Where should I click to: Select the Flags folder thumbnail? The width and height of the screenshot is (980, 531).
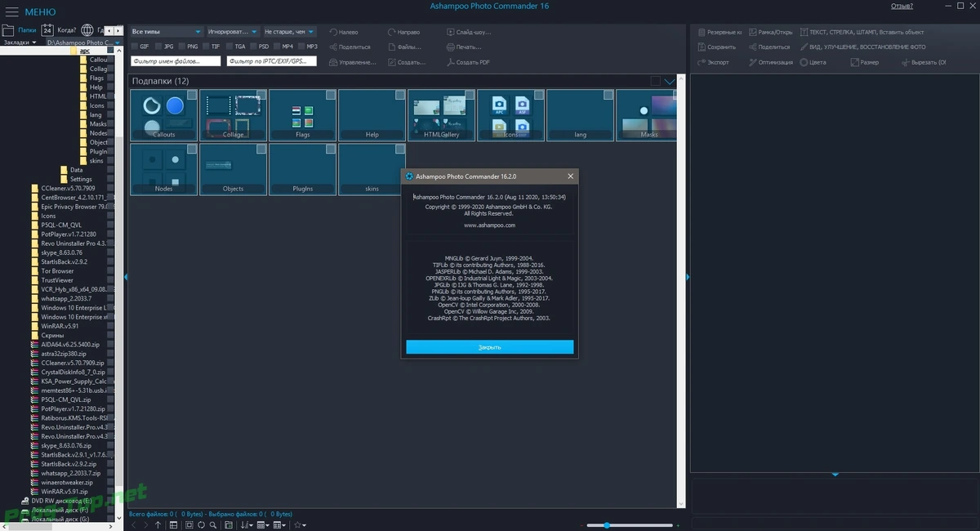(x=302, y=115)
